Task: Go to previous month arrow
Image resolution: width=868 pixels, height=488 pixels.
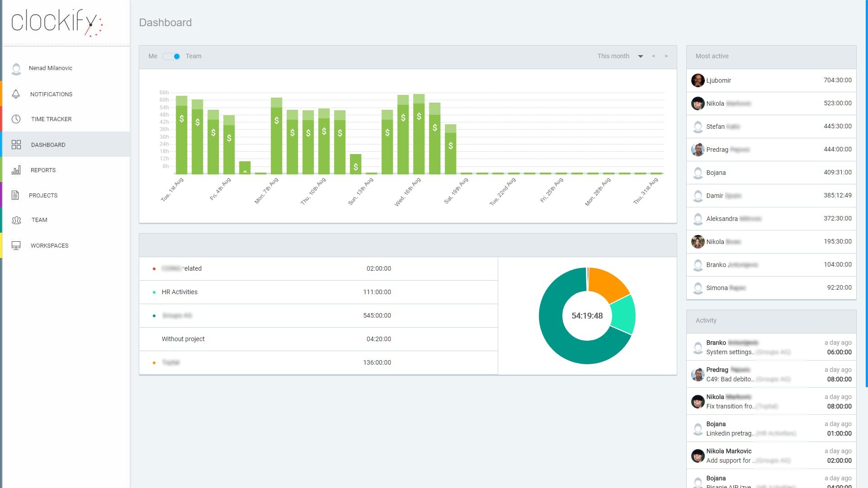Action: [654, 56]
